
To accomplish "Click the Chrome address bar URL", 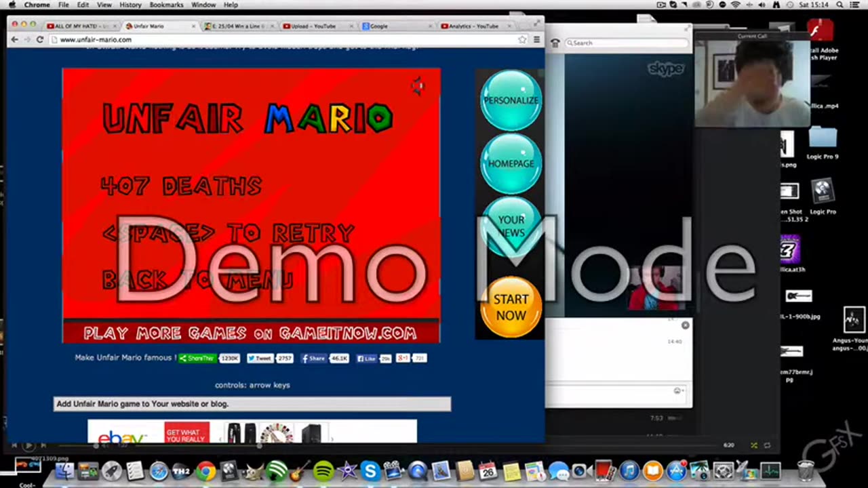I will [x=96, y=39].
